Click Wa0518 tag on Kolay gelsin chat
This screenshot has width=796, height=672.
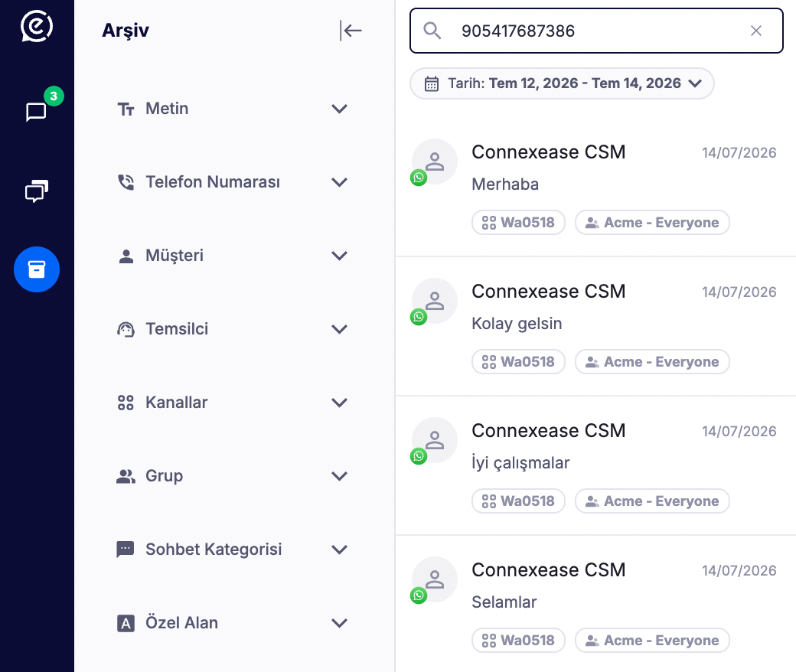[x=518, y=362]
